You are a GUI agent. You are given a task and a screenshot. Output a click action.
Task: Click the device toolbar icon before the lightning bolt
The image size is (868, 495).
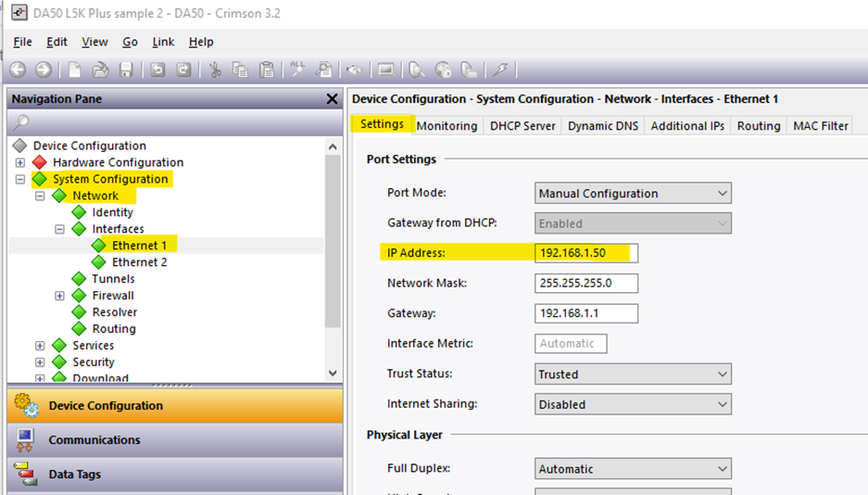click(x=469, y=70)
